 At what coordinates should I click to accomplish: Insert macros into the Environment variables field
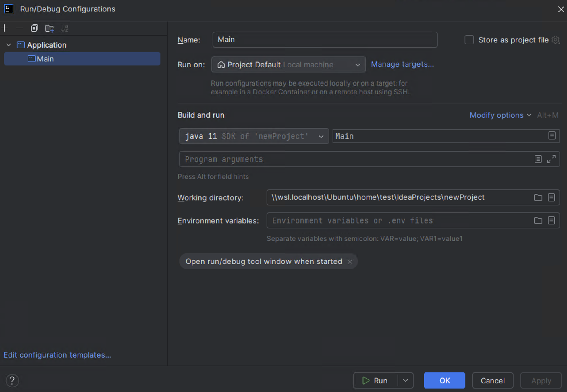tap(551, 220)
